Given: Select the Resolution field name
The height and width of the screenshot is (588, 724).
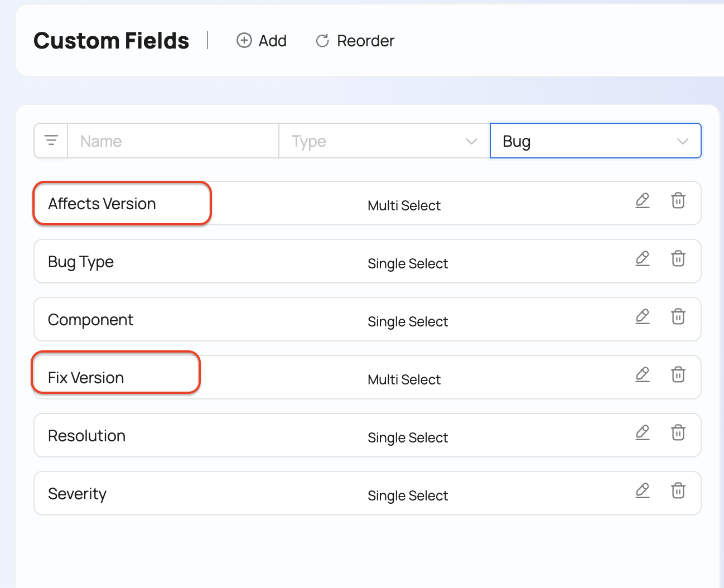Looking at the screenshot, I should tap(87, 436).
